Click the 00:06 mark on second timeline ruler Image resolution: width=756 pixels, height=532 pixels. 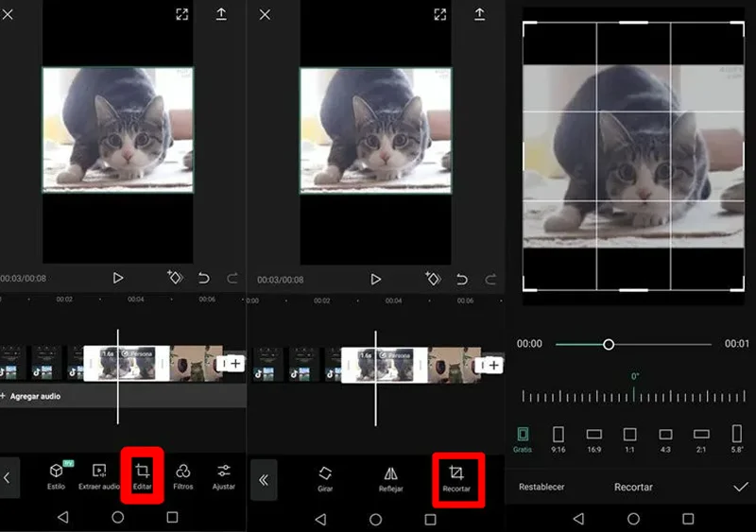[x=465, y=300]
